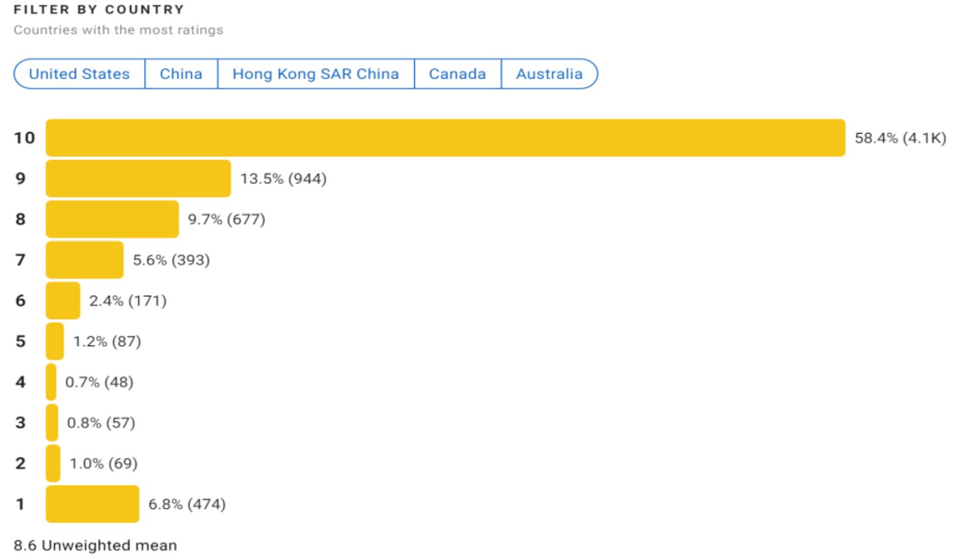Select United States country filter

[x=79, y=74]
